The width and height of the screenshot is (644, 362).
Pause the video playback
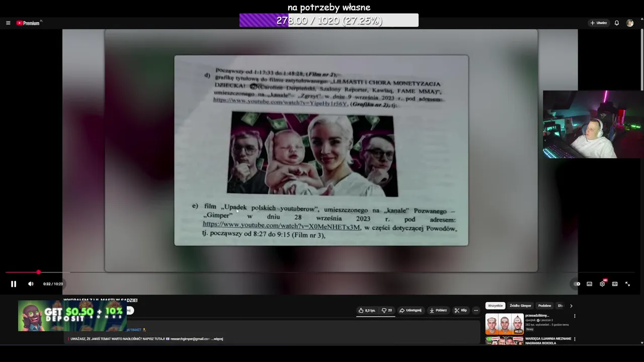coord(14,284)
